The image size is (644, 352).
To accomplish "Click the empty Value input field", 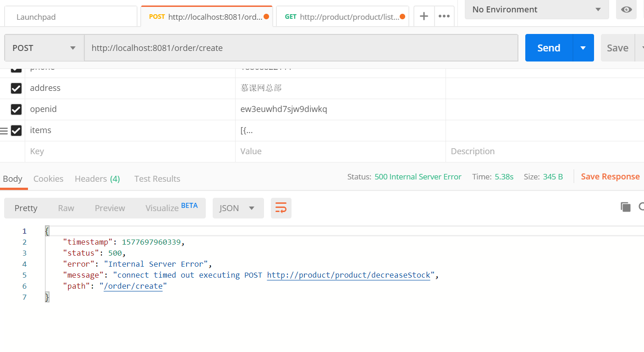I will click(341, 151).
